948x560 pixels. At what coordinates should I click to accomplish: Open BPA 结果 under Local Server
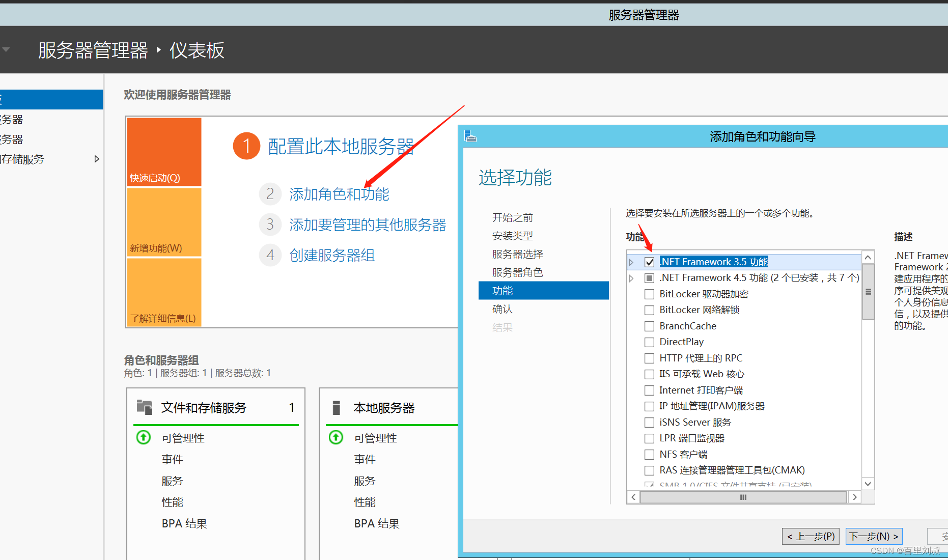coord(377,523)
